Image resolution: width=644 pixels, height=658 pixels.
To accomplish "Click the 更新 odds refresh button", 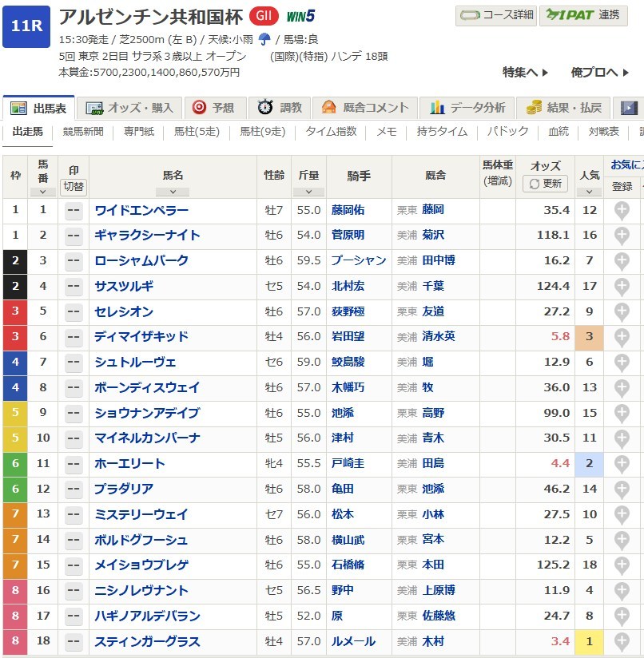I will point(545,184).
